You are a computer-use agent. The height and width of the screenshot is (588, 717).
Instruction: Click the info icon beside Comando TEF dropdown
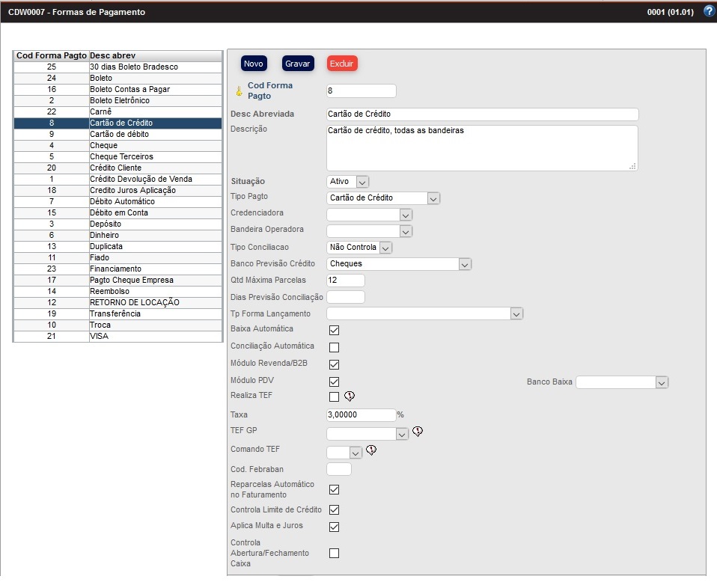pos(370,450)
